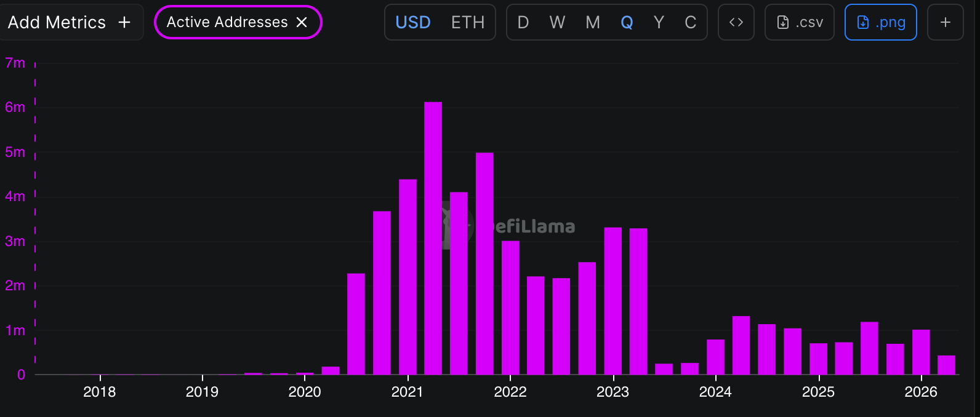The image size is (980, 417).
Task: Click the tallest bar in 2021
Action: [x=433, y=238]
